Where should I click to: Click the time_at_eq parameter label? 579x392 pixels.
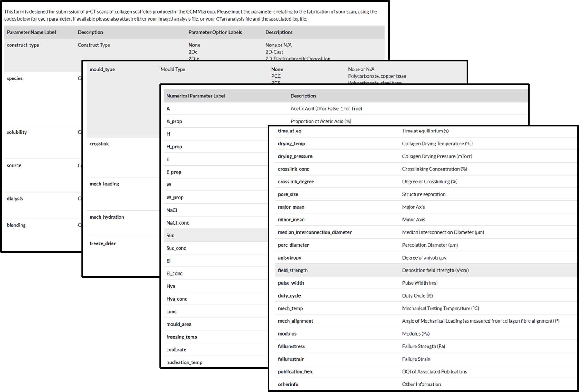click(x=290, y=131)
